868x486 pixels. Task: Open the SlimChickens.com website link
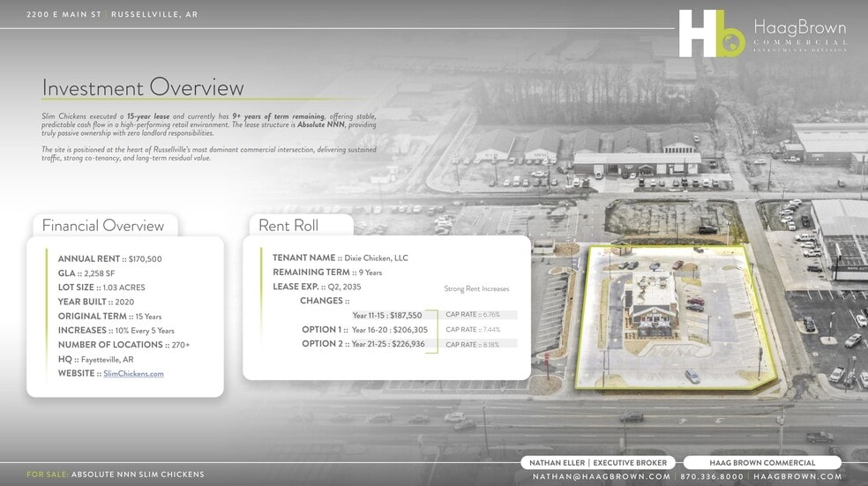coord(133,374)
